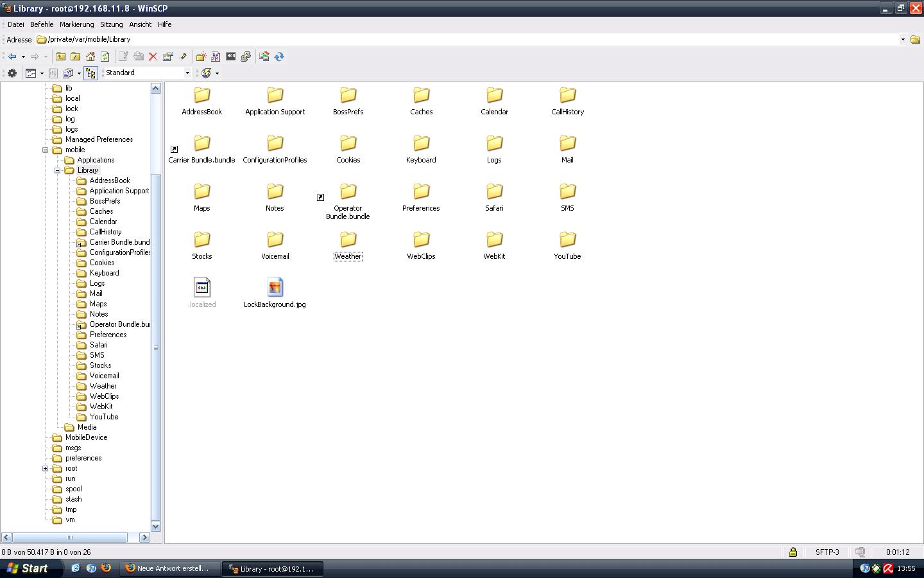Click the open directory icon beside address
924x578 pixels.
[915, 39]
